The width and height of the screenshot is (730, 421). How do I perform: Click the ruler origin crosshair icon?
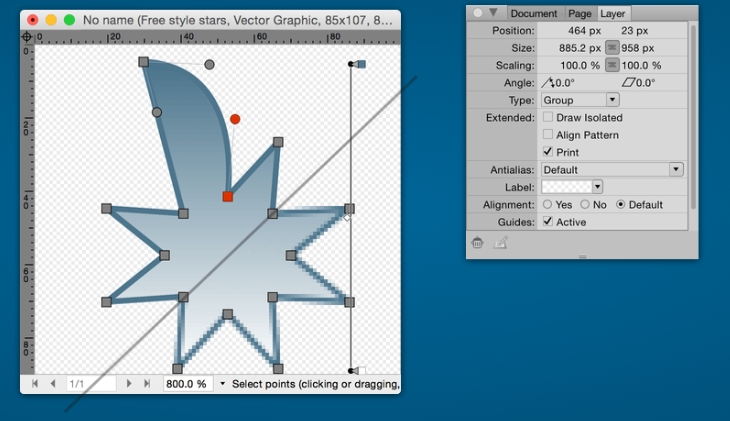click(x=27, y=37)
